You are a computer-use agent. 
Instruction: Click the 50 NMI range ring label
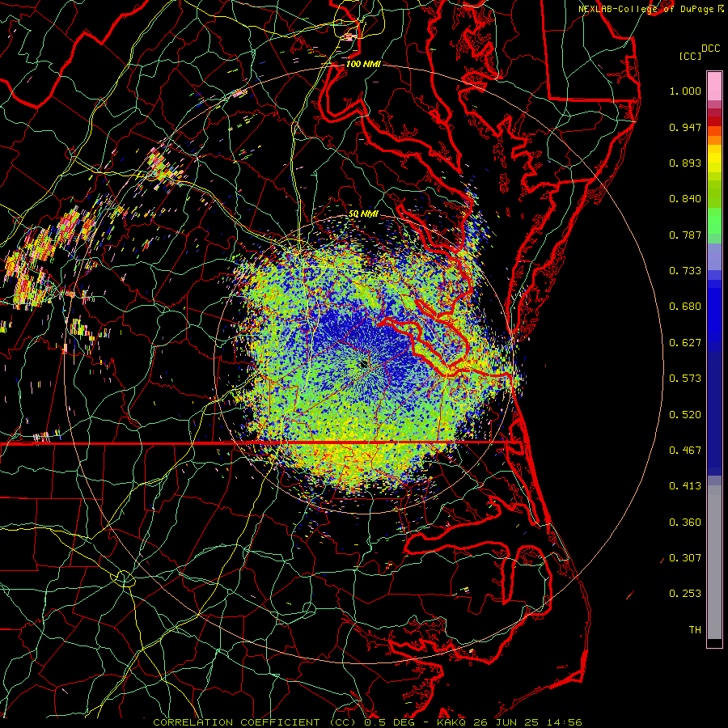tap(363, 214)
